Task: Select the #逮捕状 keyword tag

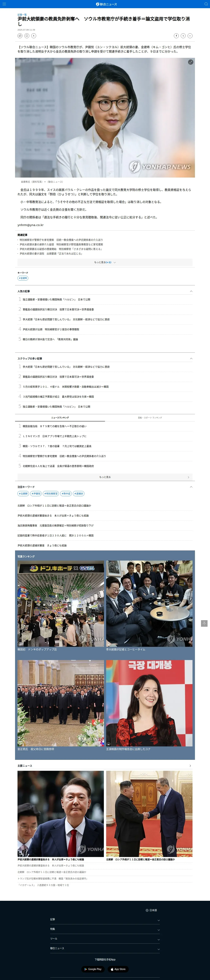Action: click(79, 493)
